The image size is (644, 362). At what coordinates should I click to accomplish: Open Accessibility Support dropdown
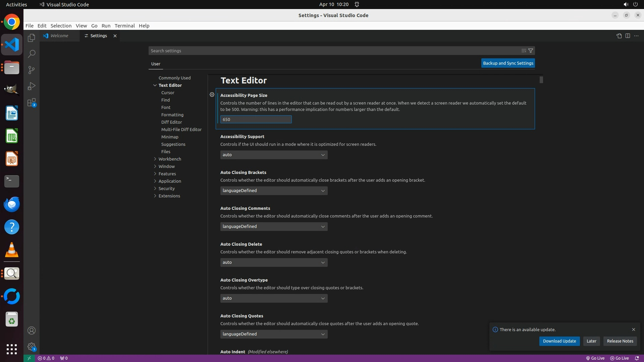coord(274,155)
